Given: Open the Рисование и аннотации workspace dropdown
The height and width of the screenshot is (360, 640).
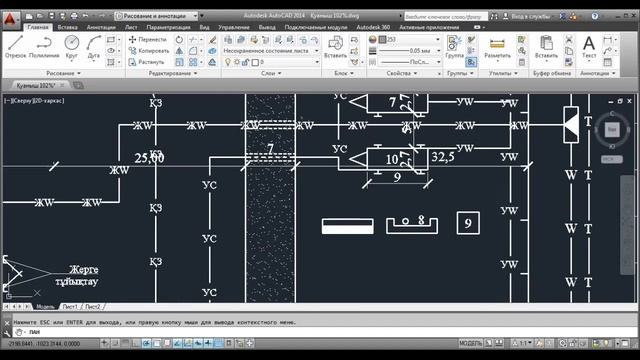Looking at the screenshot, I should (x=156, y=16).
